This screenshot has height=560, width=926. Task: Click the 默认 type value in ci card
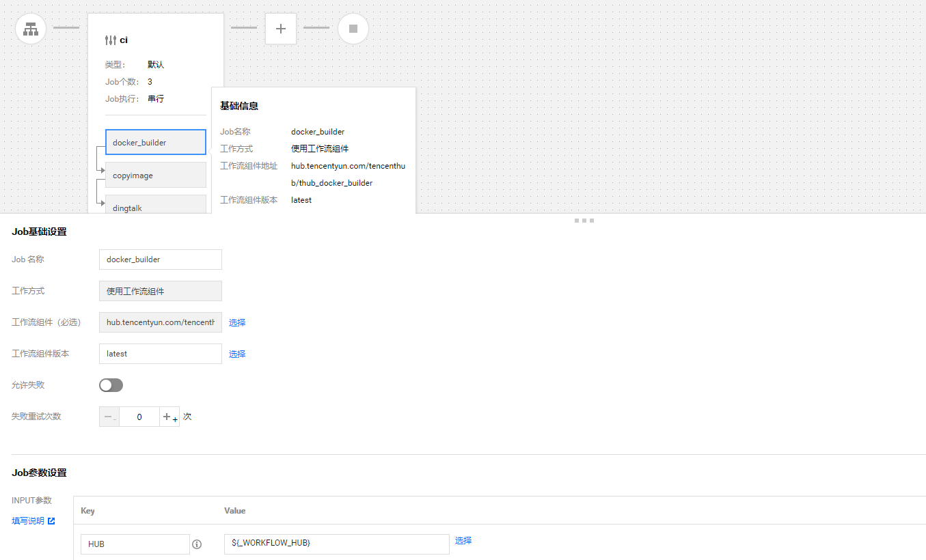tap(156, 65)
